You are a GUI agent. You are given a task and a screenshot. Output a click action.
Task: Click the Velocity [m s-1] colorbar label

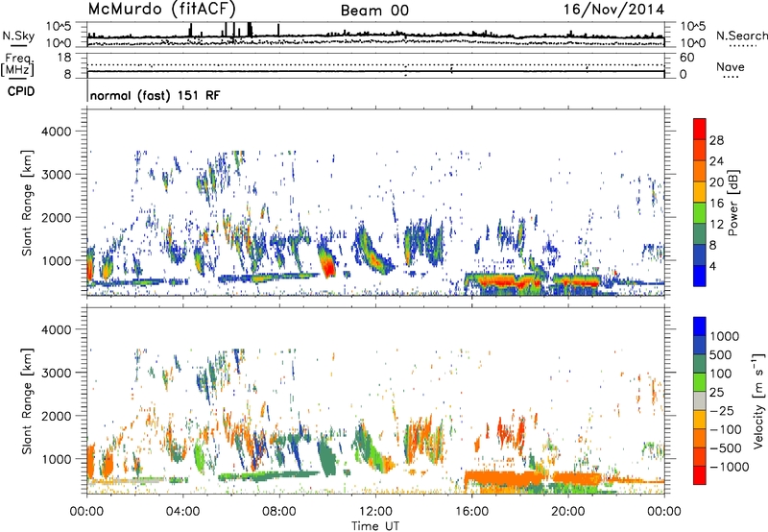coord(758,400)
